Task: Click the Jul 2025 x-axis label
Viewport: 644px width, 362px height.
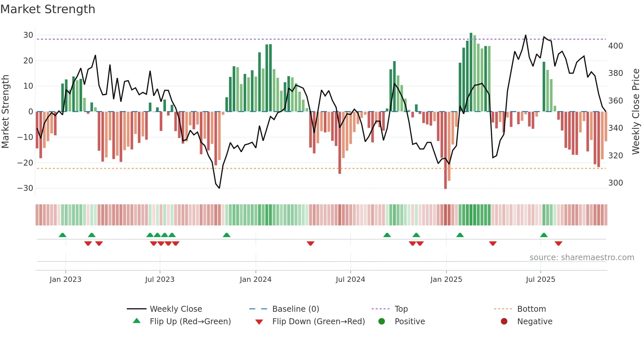Action: pos(540,279)
